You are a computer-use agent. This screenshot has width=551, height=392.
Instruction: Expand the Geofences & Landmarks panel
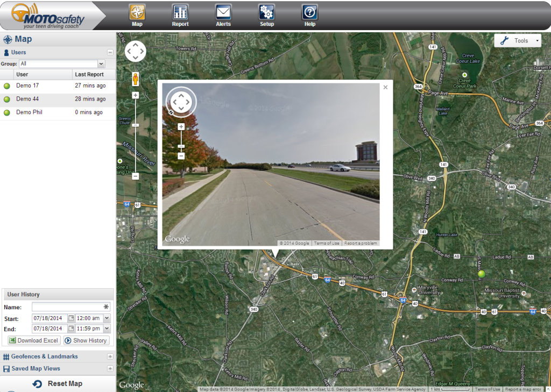point(110,357)
